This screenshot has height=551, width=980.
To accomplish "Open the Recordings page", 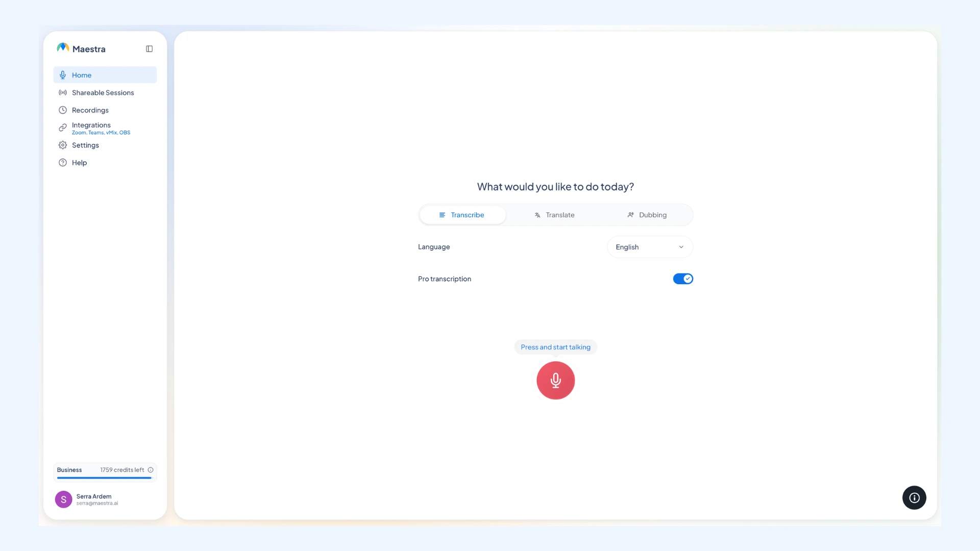I will 105,110.
